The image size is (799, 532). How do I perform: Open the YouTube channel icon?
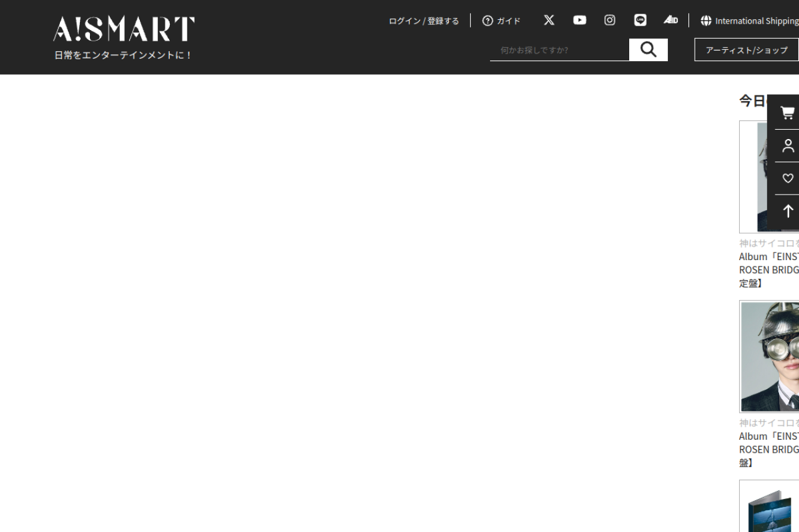tap(580, 20)
